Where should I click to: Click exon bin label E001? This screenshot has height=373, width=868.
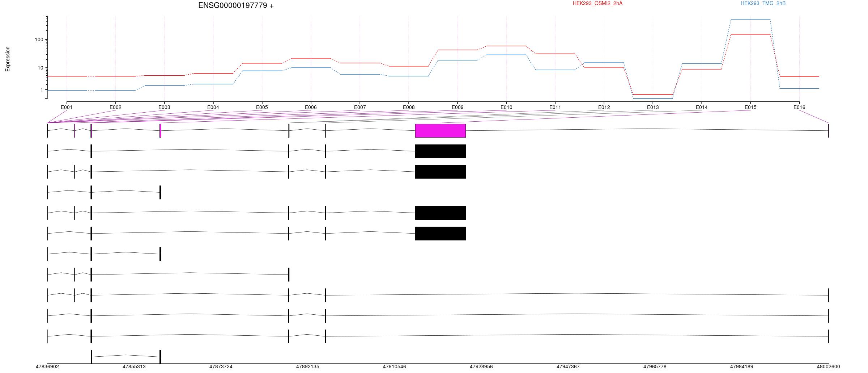pos(67,107)
